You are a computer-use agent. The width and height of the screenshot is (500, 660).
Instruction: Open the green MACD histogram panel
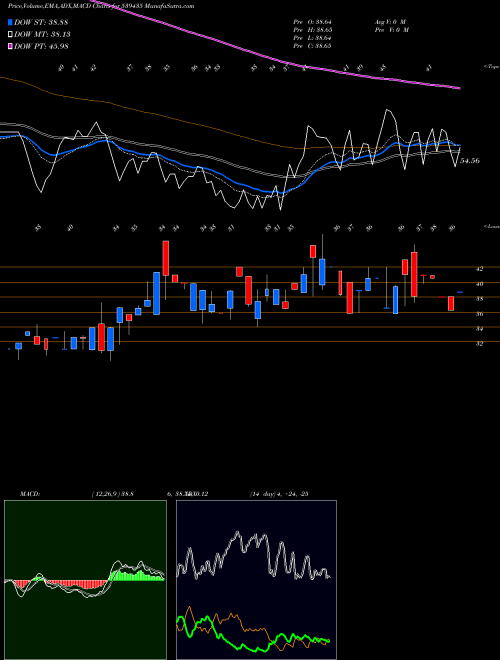click(85, 580)
